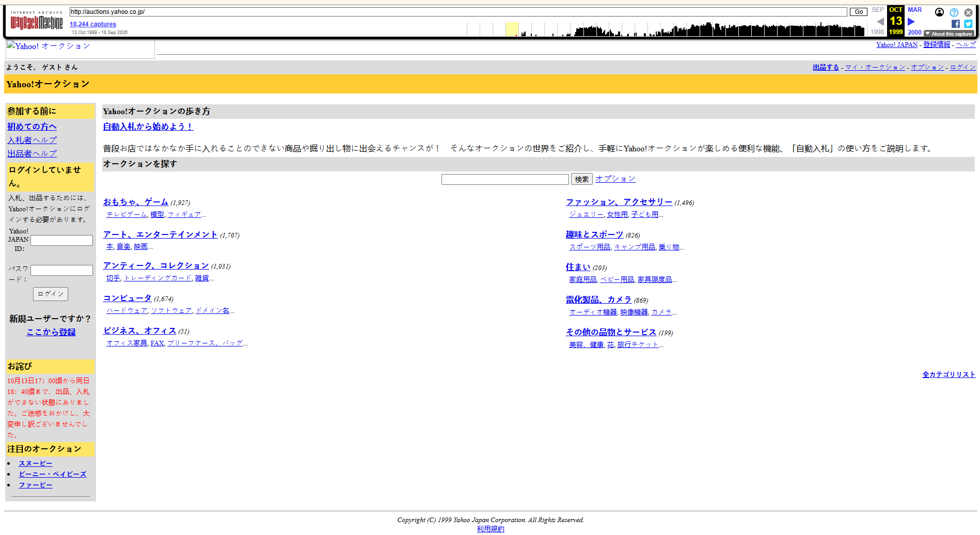Open the Wayback help question icon
Viewport: 980px width, 535px height.
pos(954,12)
